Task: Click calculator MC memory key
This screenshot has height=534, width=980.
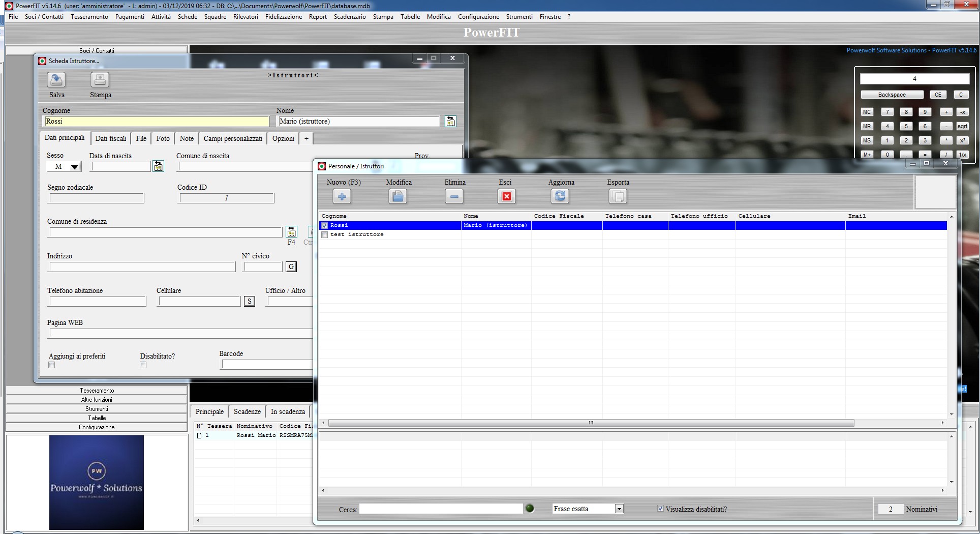Action: (x=867, y=112)
